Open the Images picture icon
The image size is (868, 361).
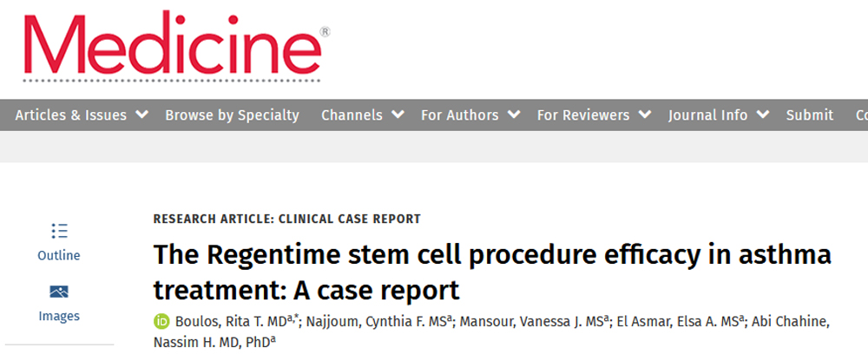click(59, 292)
